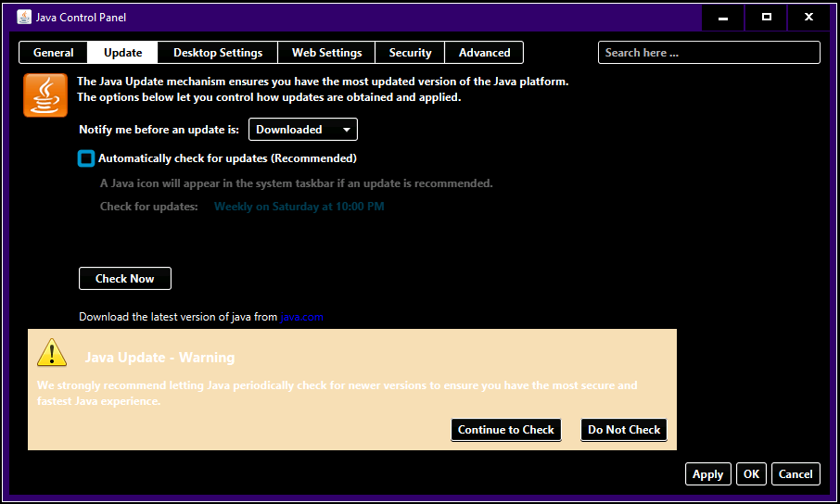Click the Java logo icon in the Update panel
Viewport: 840px width, 504px height.
45,95
